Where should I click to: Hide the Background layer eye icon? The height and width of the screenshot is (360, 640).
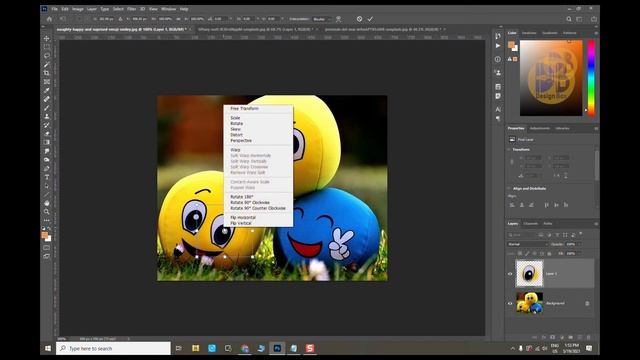point(510,303)
